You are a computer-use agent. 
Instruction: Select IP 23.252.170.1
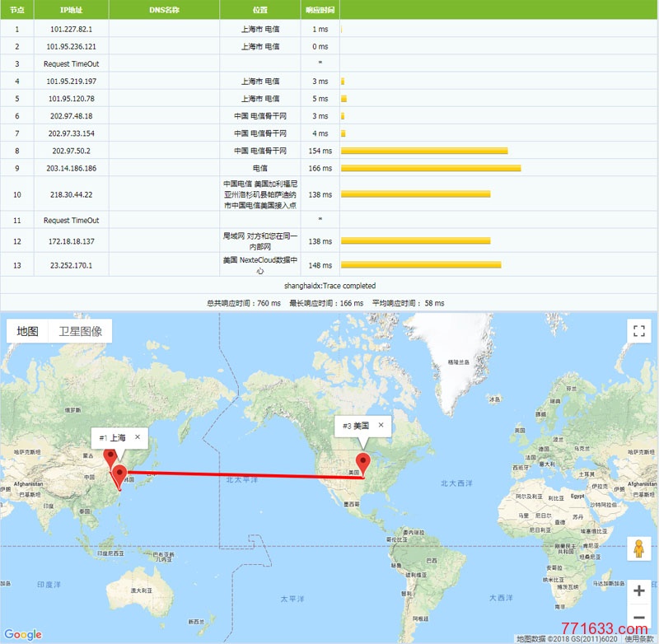[71, 265]
